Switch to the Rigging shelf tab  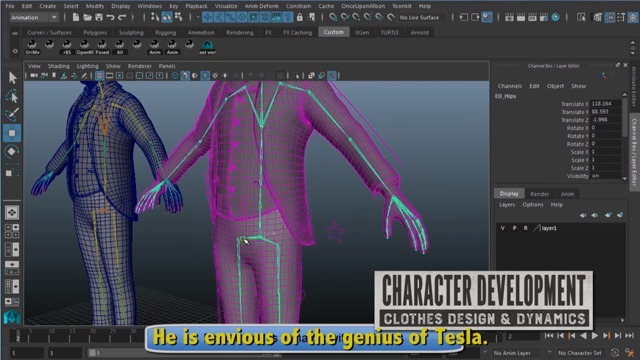pos(166,32)
